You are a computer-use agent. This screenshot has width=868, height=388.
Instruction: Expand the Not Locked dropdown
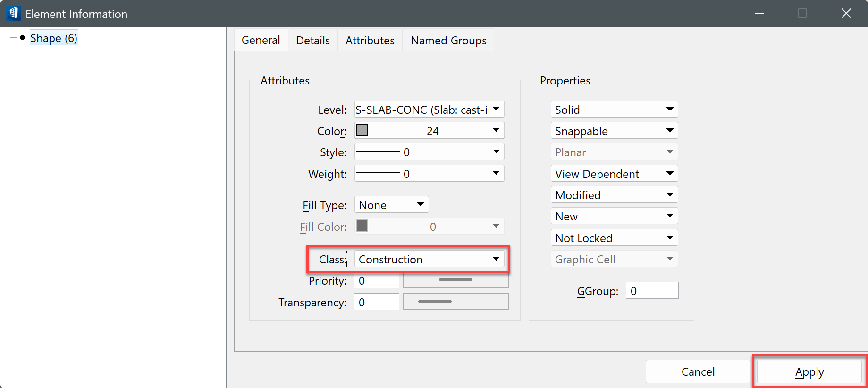point(669,238)
